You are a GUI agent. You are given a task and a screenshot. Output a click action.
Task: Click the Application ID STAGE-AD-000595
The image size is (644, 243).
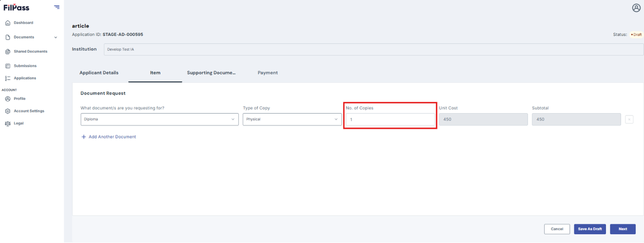(x=123, y=34)
